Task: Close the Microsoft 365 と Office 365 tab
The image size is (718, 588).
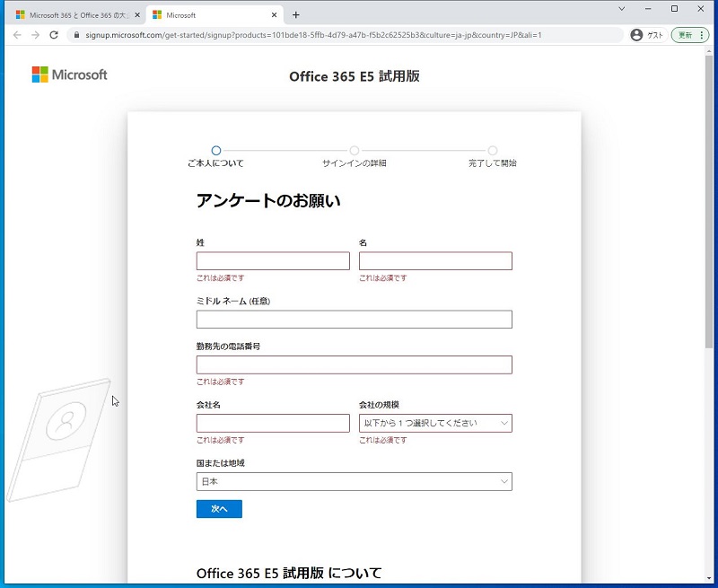Action: 137,15
